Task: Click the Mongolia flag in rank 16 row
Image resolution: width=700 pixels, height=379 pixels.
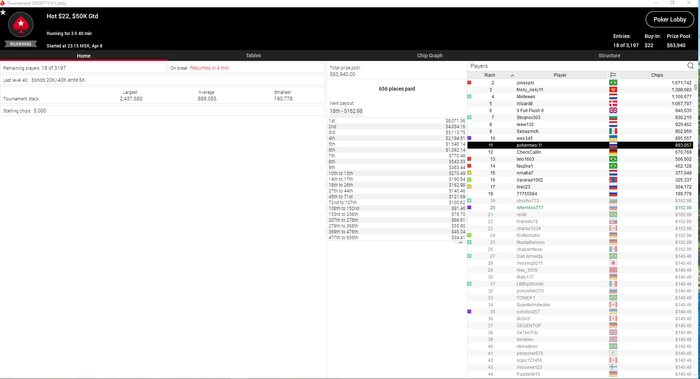Action: coord(613,180)
